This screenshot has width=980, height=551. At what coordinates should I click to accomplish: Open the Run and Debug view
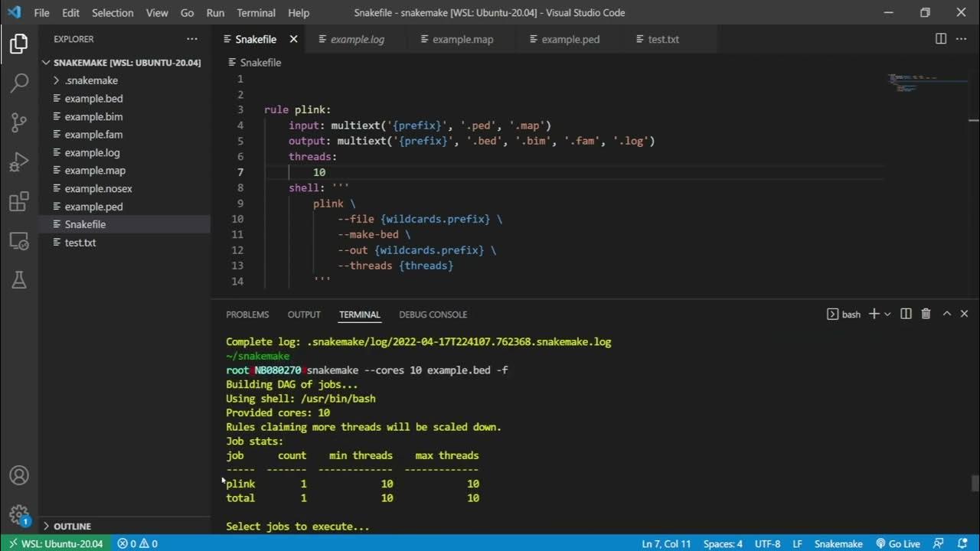pyautogui.click(x=19, y=162)
